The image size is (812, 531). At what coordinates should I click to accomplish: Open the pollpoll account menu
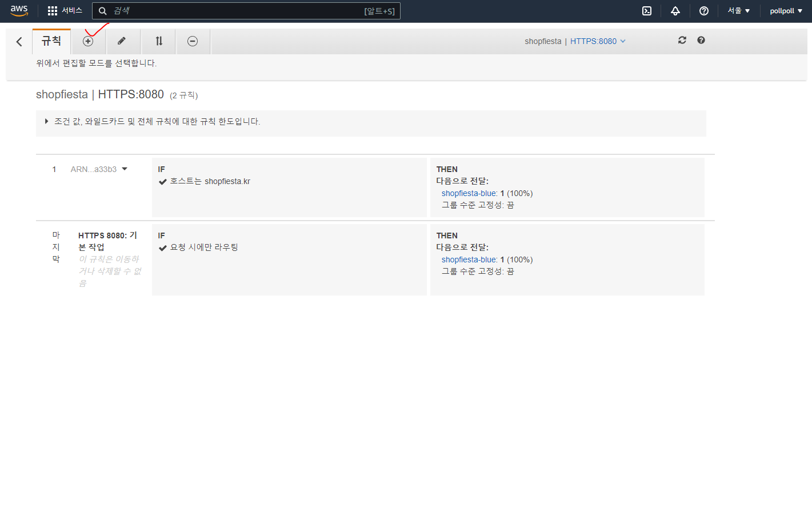(786, 11)
